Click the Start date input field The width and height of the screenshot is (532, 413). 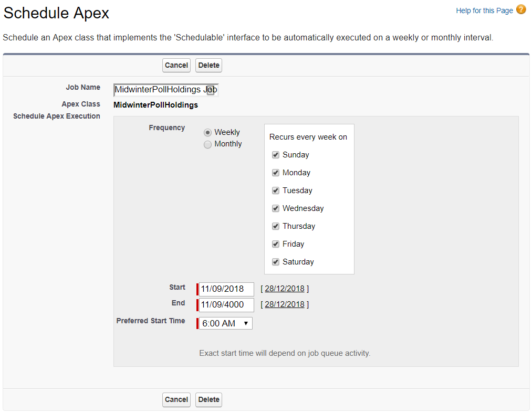[x=226, y=289]
